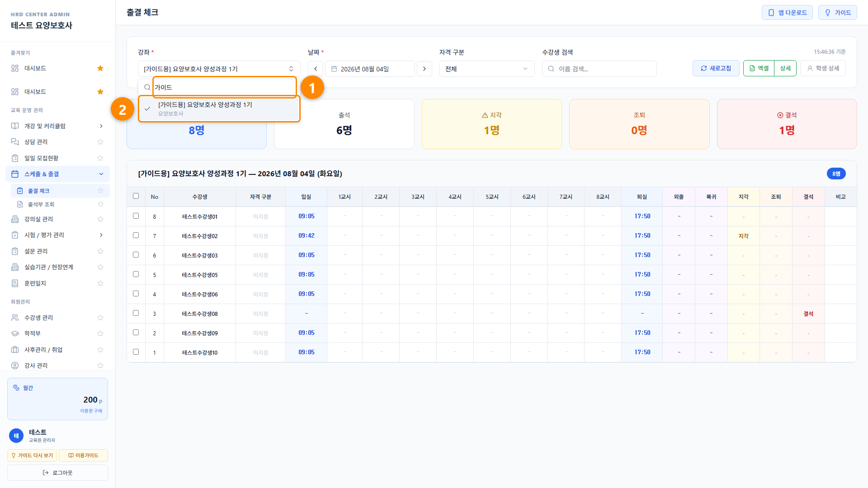Screen dimensions: 868x488
Task: Collapse the 스케줄 & 출결 section
Action: pyautogui.click(x=101, y=174)
